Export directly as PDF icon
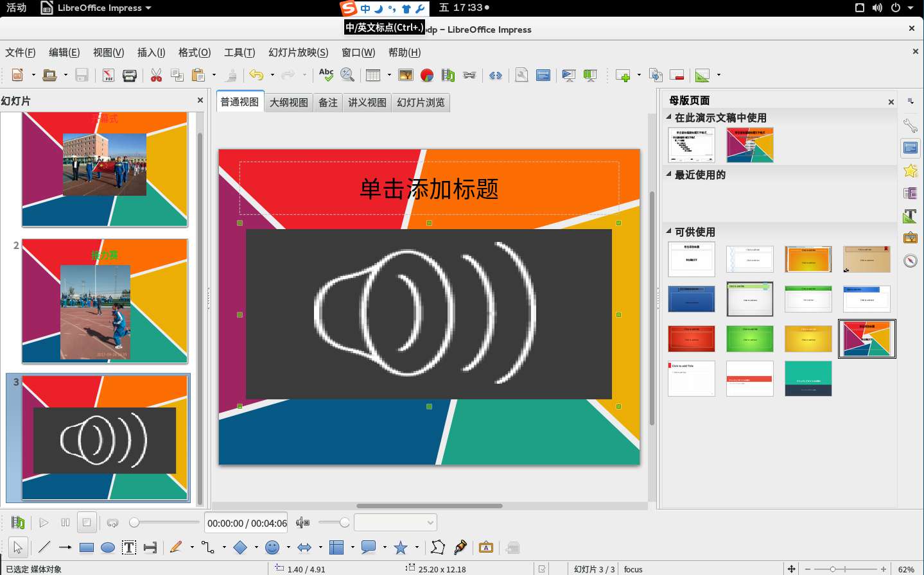Screen dimensions: 924x575 (x=108, y=75)
